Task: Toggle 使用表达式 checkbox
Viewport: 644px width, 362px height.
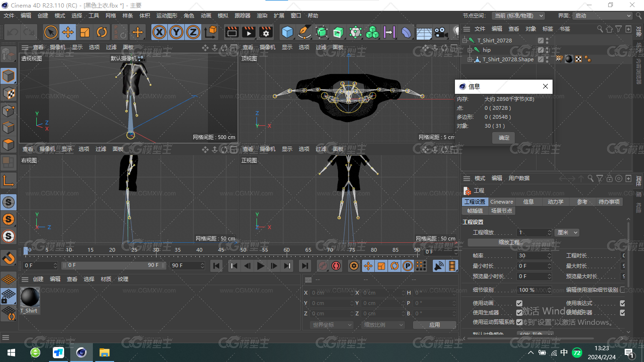Action: [622, 303]
